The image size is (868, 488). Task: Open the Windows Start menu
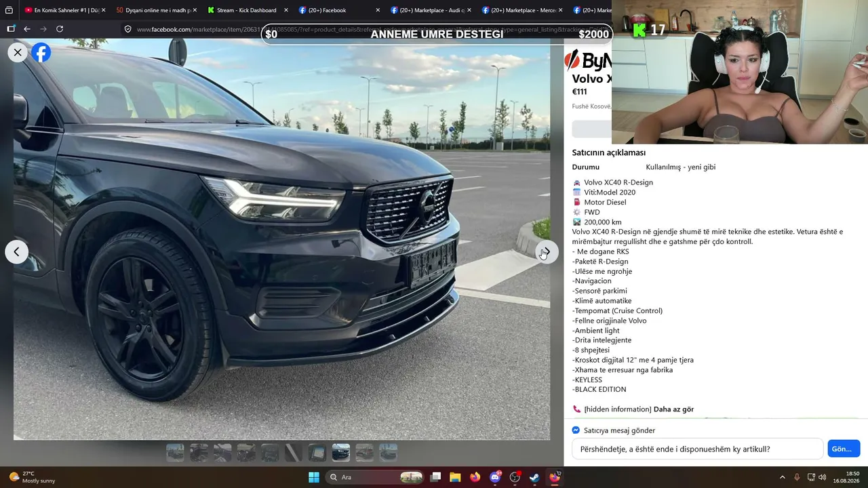(x=314, y=477)
